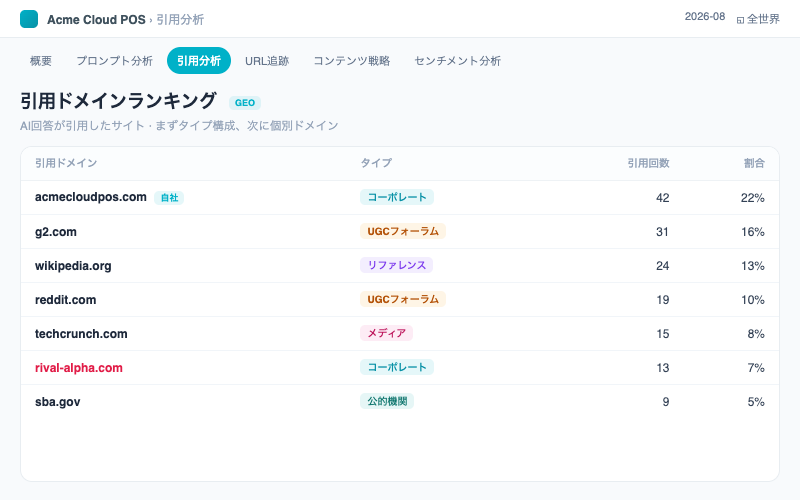Select the sba.gov domain

[x=58, y=402]
